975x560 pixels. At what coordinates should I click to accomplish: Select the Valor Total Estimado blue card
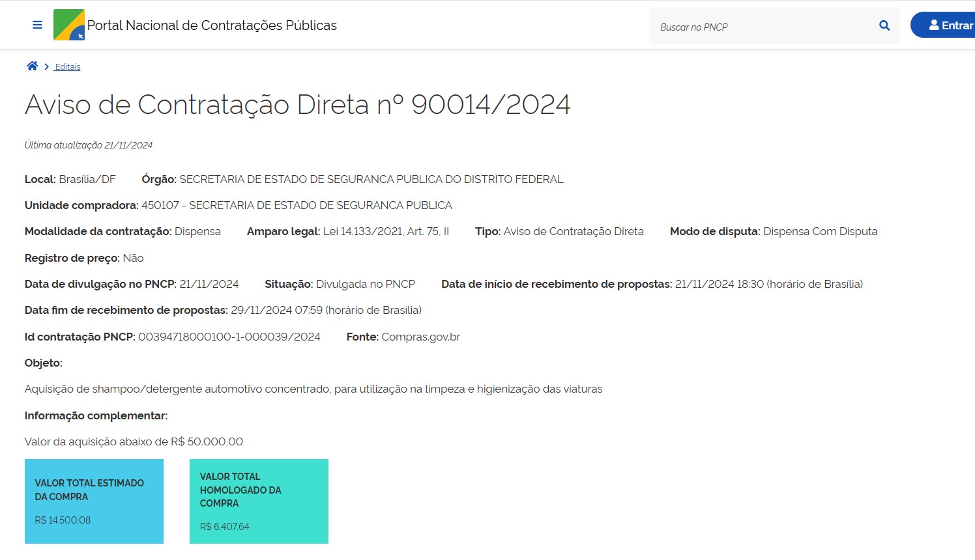pyautogui.click(x=94, y=501)
